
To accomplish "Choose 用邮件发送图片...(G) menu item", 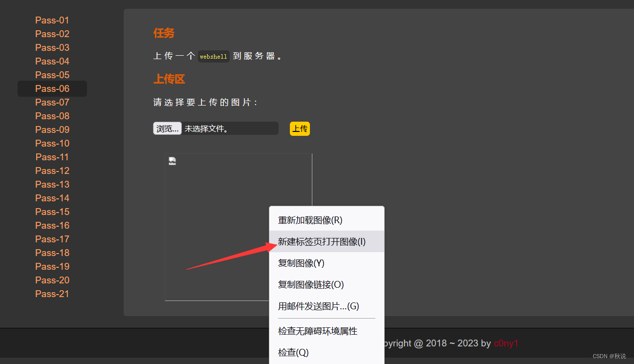I will (x=327, y=306).
